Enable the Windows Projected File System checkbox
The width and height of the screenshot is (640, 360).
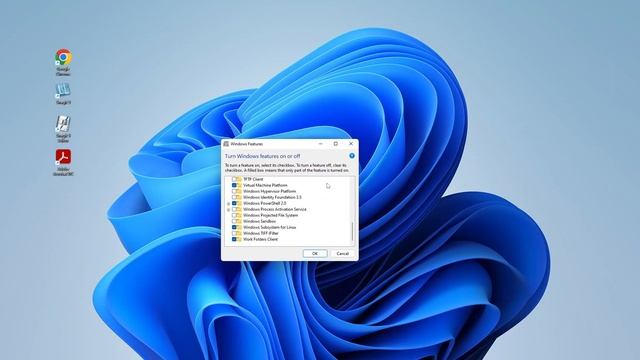point(234,215)
